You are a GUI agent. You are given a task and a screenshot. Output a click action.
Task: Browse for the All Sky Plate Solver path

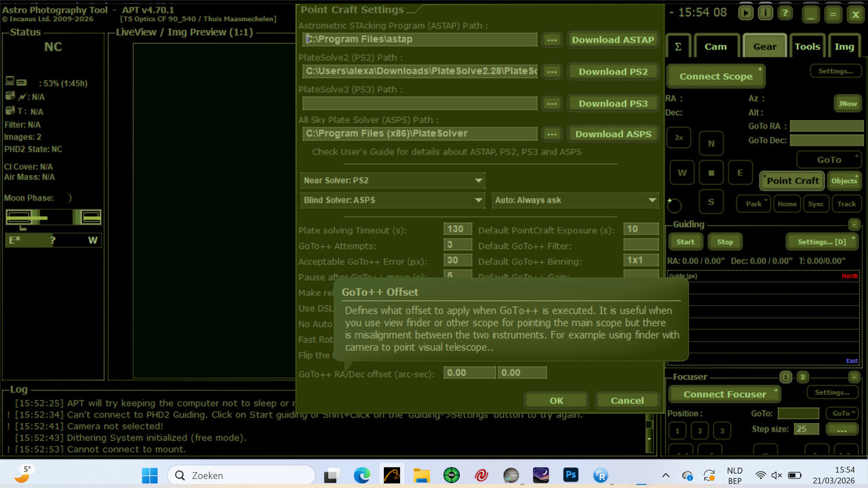click(552, 134)
